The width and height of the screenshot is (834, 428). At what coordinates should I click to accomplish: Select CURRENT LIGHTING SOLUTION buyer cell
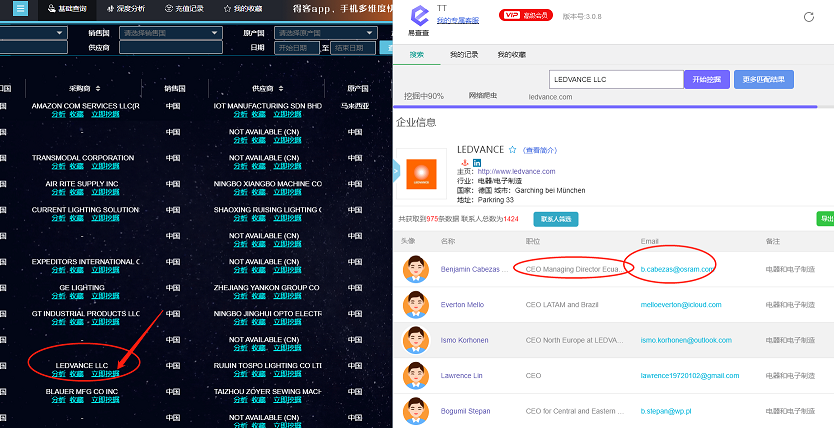click(x=85, y=209)
